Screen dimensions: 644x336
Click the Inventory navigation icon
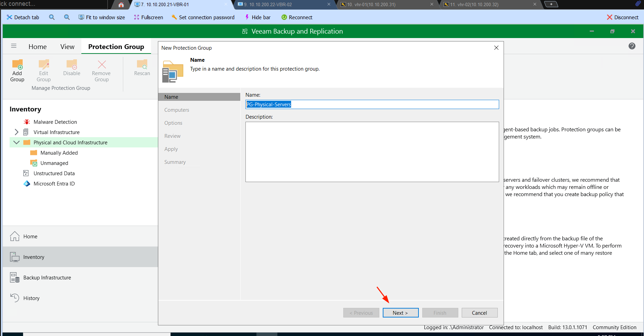click(x=15, y=257)
